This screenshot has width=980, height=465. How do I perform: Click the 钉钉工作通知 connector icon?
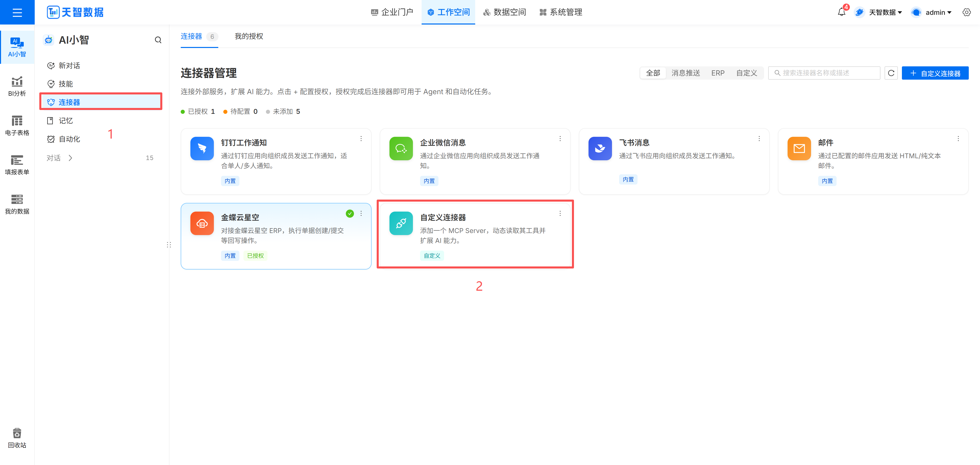(202, 148)
